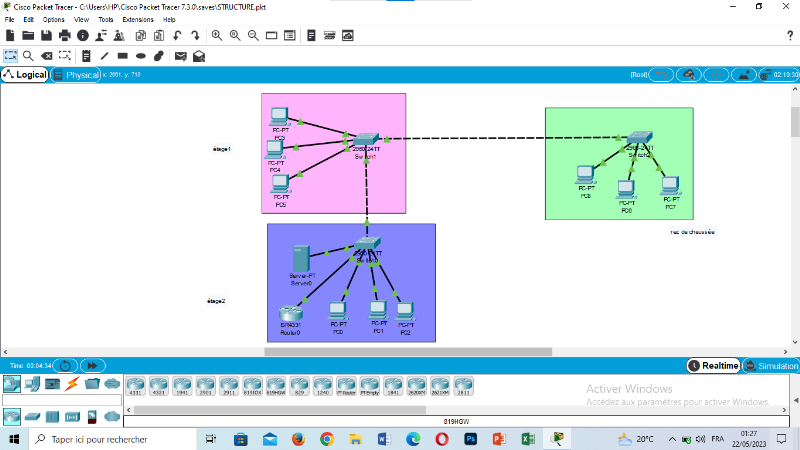
Task: Open the custom devices dialog icon
Action: pyautogui.click(x=290, y=36)
